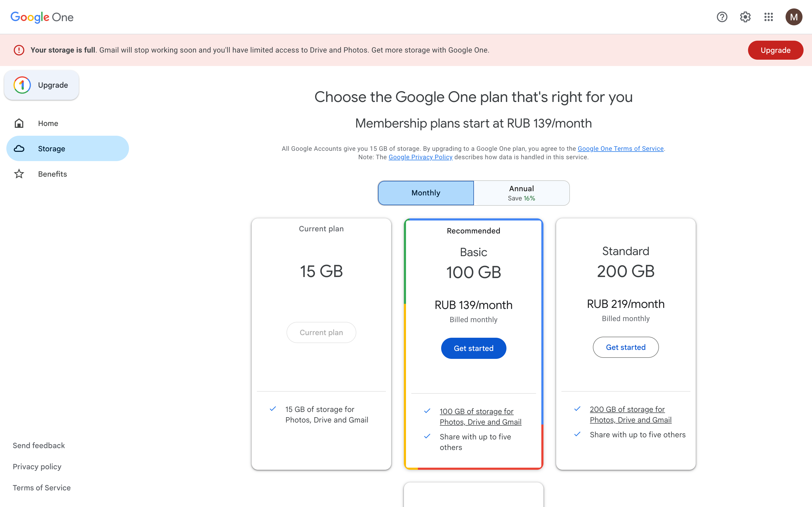Click the Google One logo
812x507 pixels.
click(42, 17)
